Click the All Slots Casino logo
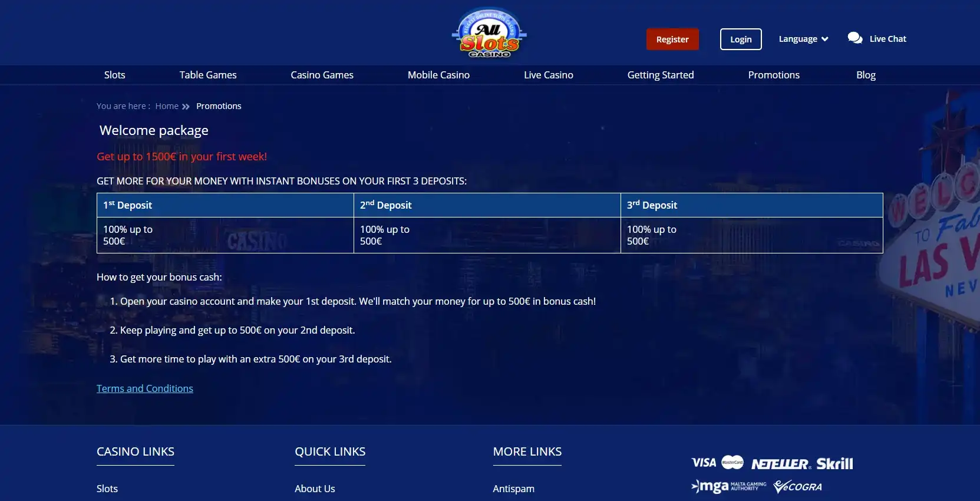Screen dimensions: 980x501 pyautogui.click(x=489, y=34)
